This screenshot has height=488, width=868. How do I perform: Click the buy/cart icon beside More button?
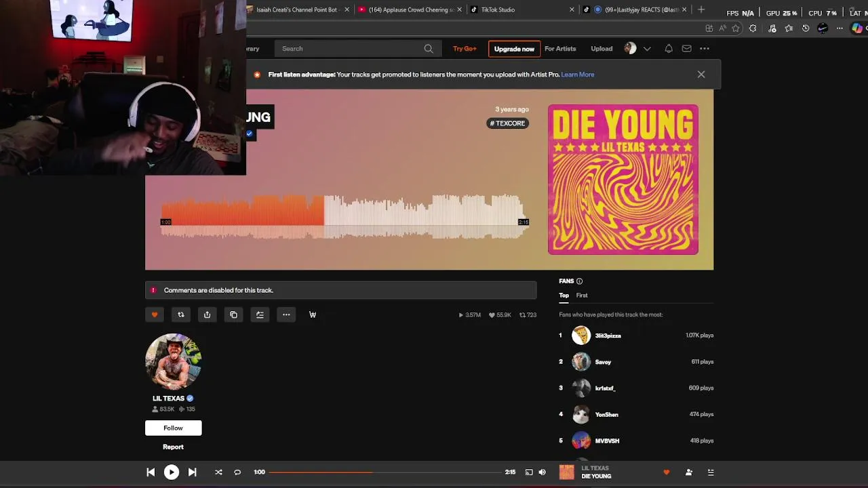313,314
